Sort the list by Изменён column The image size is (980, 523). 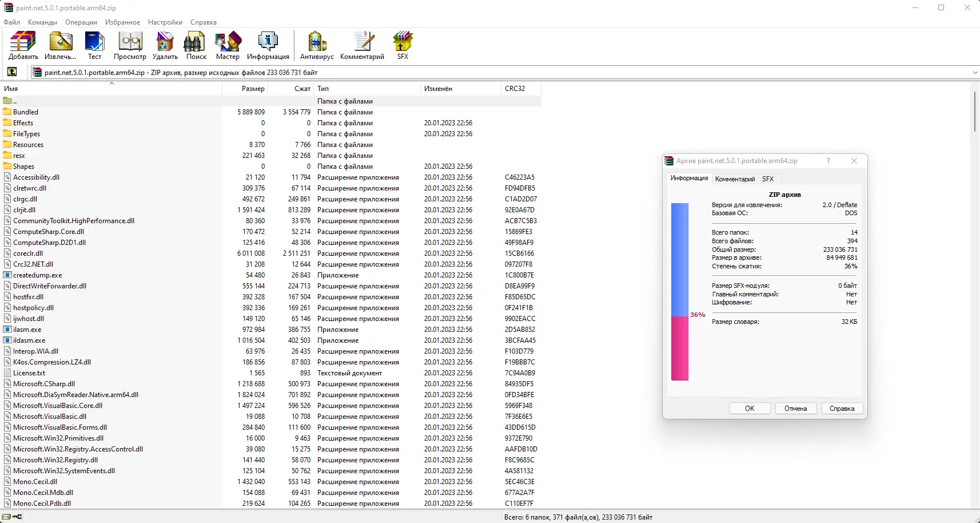[460, 89]
